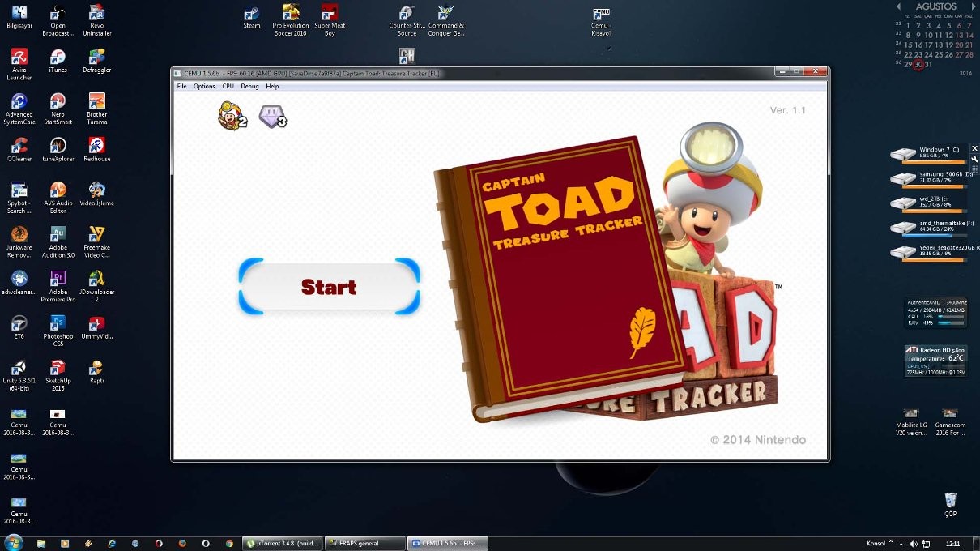This screenshot has width=980, height=551.
Task: Go to previous month in calendar gadget
Action: click(898, 6)
